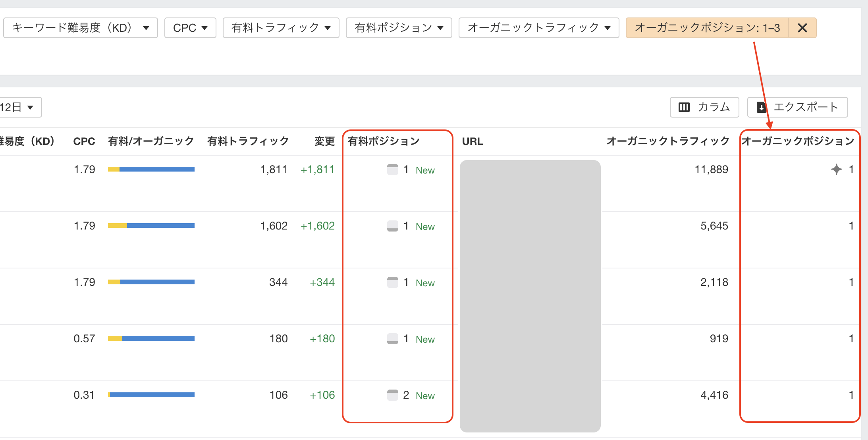Open the キーワード難易度 (KD) filter dropdown

click(x=81, y=28)
